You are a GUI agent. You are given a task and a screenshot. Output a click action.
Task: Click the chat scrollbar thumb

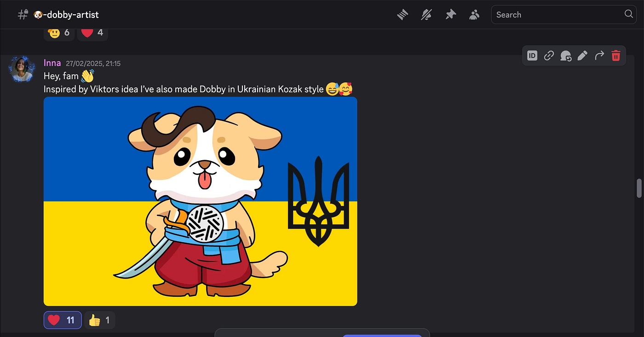click(x=639, y=188)
